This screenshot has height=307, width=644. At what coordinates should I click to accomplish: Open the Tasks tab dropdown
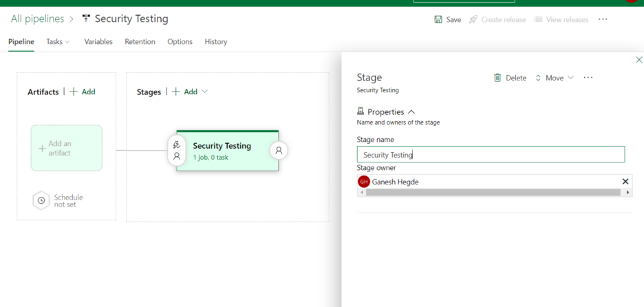click(58, 42)
